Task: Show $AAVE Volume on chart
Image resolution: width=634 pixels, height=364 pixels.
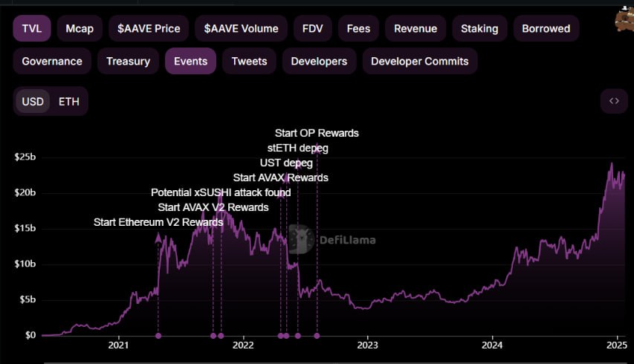Action: (240, 29)
